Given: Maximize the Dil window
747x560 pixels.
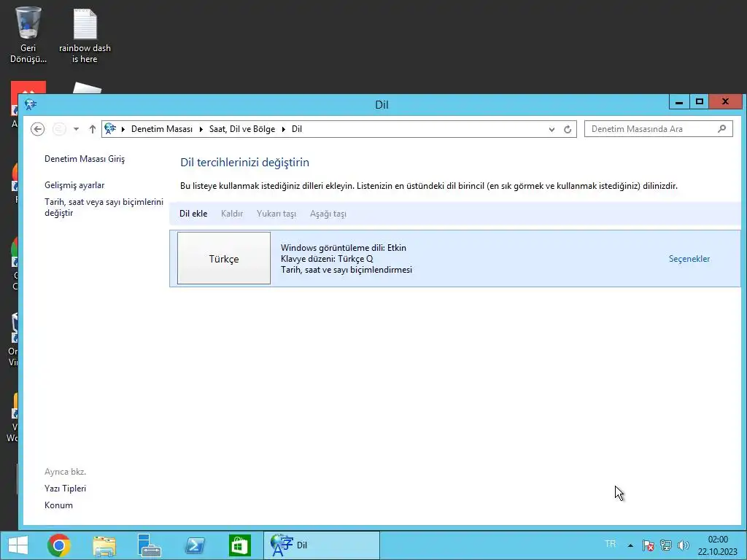Looking at the screenshot, I should (x=700, y=102).
